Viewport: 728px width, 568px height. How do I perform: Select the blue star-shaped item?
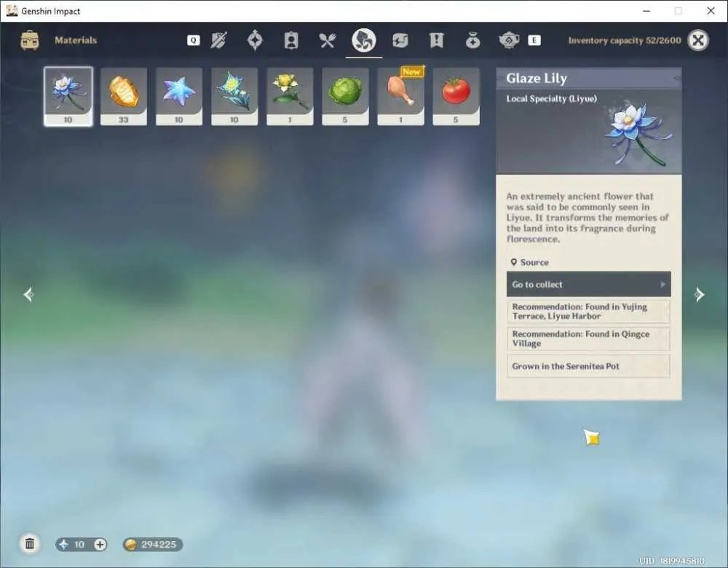[x=179, y=97]
